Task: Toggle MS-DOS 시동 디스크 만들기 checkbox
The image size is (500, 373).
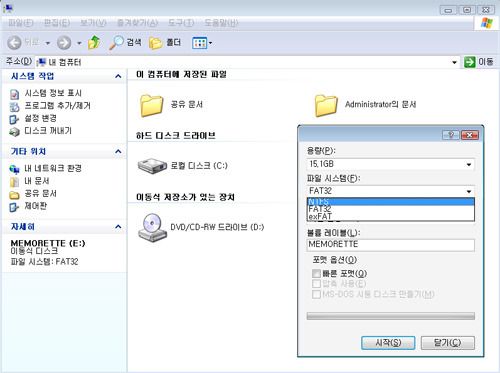Action: (x=316, y=294)
